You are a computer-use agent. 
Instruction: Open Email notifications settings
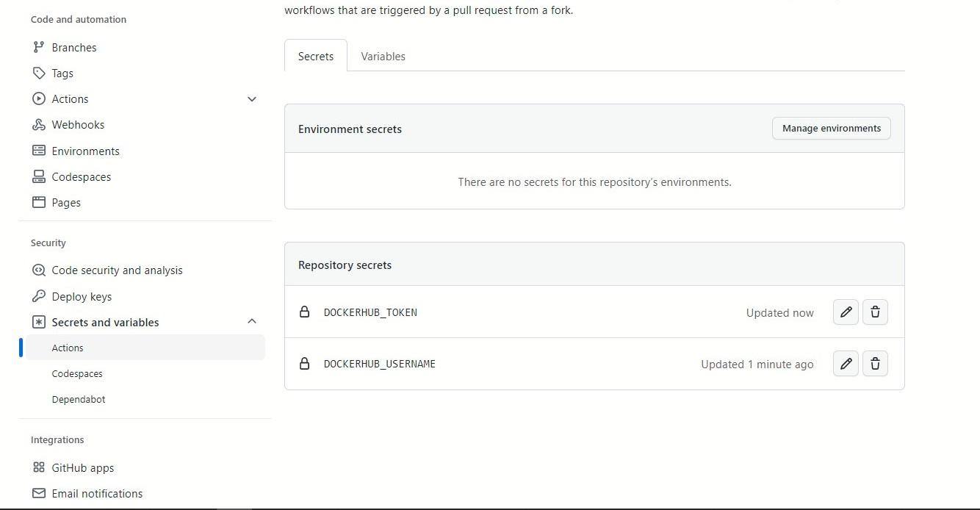97,494
